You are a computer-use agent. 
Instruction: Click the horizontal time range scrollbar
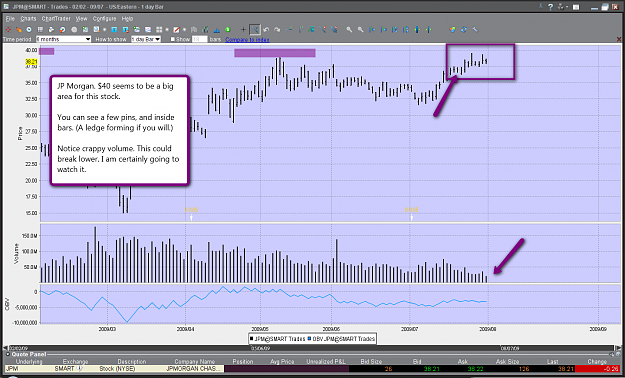pos(312,348)
